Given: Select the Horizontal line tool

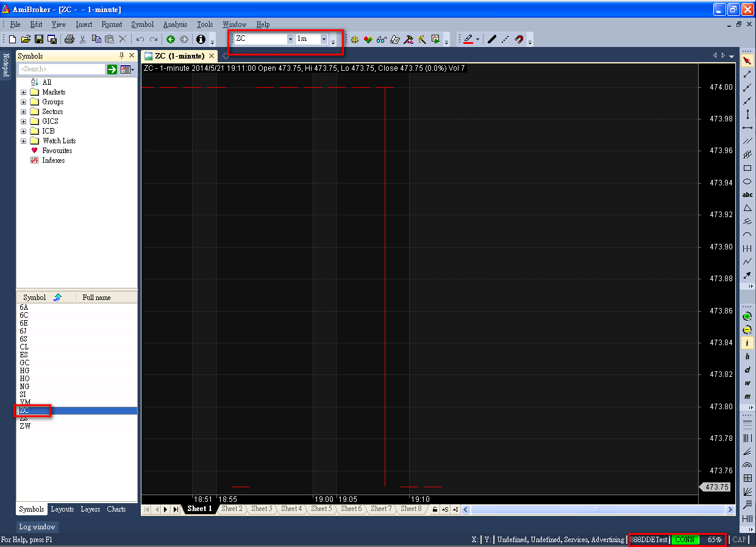Looking at the screenshot, I should tap(747, 127).
